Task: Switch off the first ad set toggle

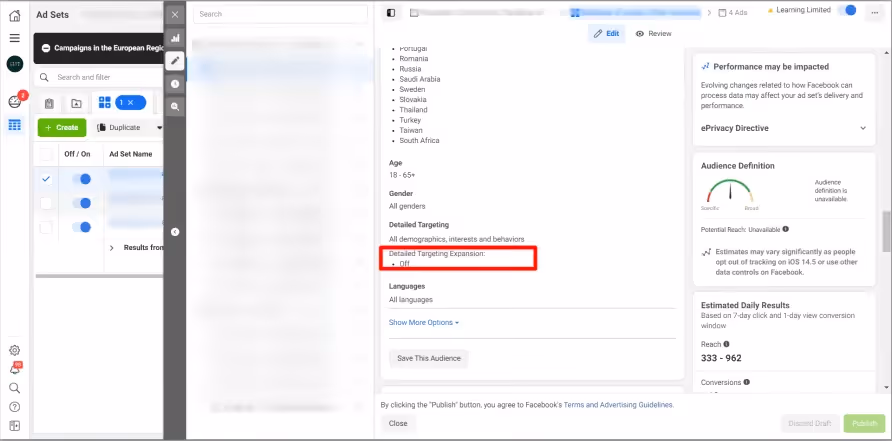Action: tap(81, 179)
